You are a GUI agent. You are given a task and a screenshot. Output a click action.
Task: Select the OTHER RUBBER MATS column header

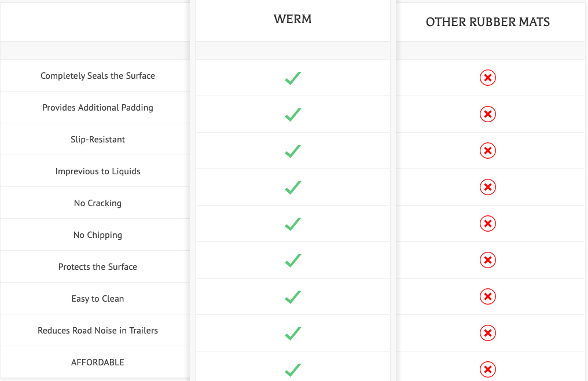coord(487,22)
